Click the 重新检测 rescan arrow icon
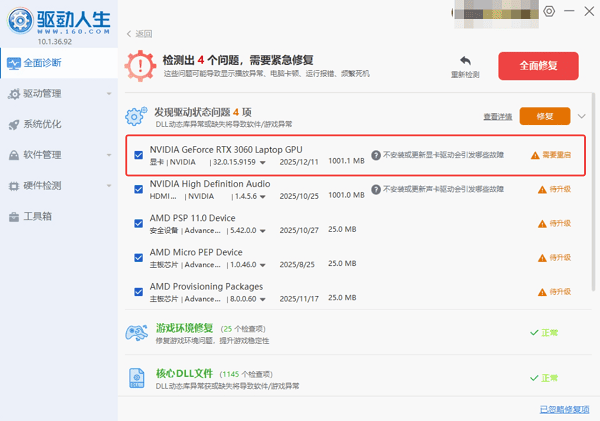The height and width of the screenshot is (421, 600). [465, 61]
